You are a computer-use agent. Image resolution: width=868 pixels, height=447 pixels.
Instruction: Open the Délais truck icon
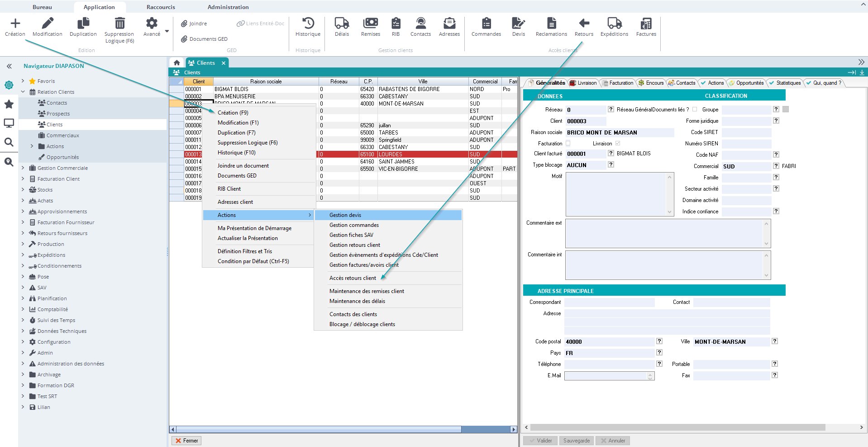342,24
